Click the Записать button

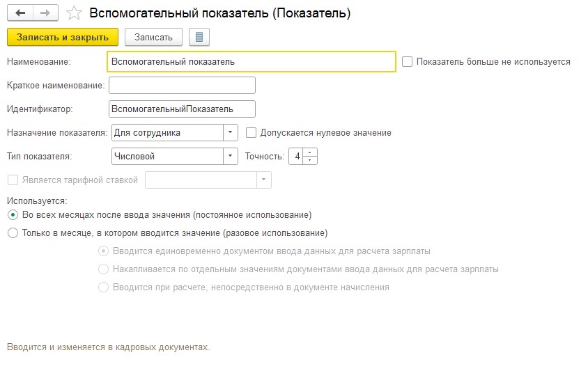[x=153, y=37]
